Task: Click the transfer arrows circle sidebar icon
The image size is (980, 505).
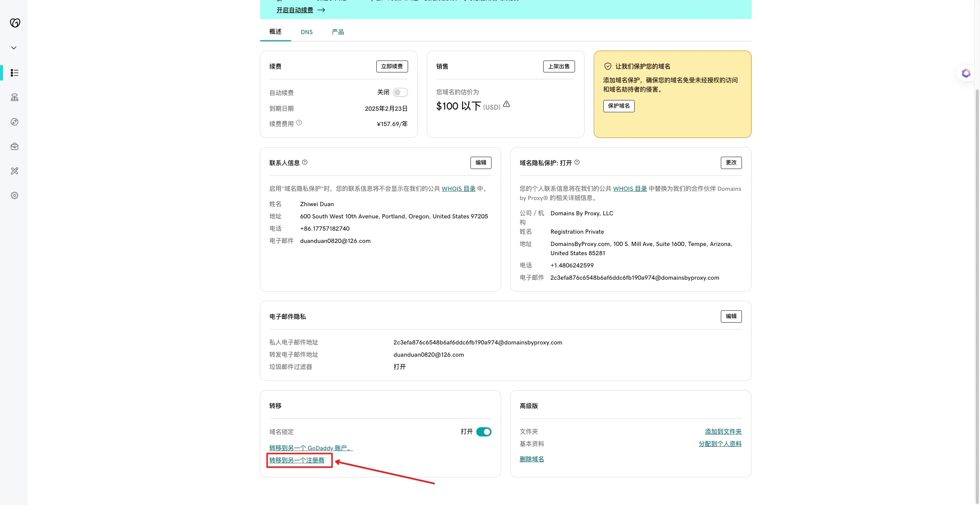Action: [x=15, y=122]
